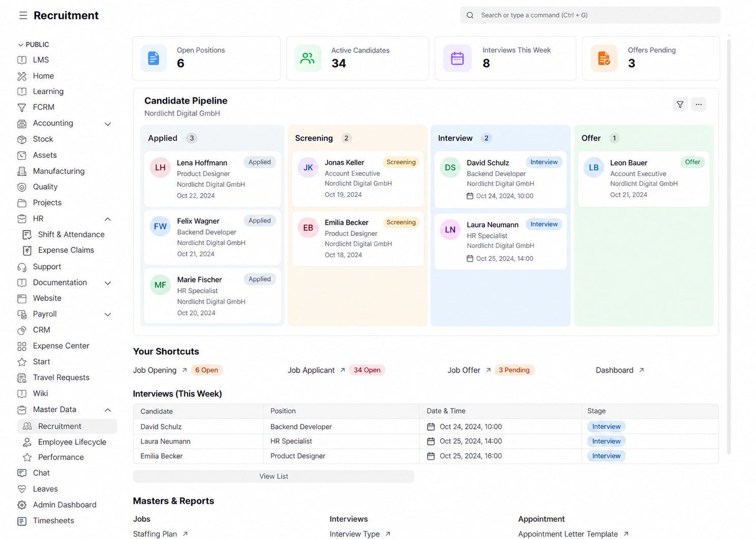The width and height of the screenshot is (756, 539).
Task: Open the Projects folder icon
Action: 22,203
